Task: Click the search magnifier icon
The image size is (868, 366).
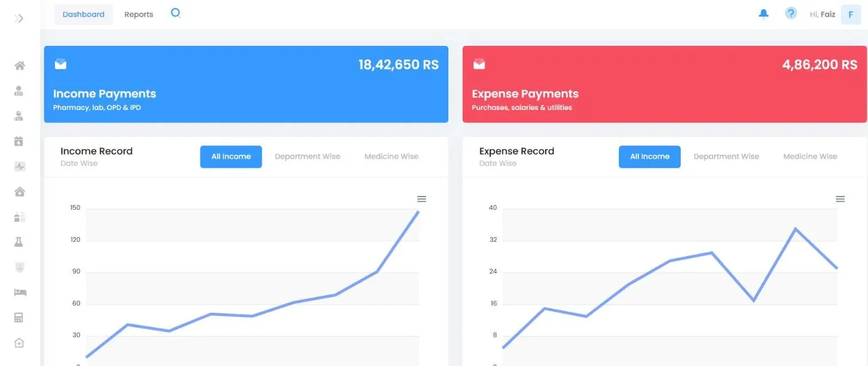Action: (176, 13)
